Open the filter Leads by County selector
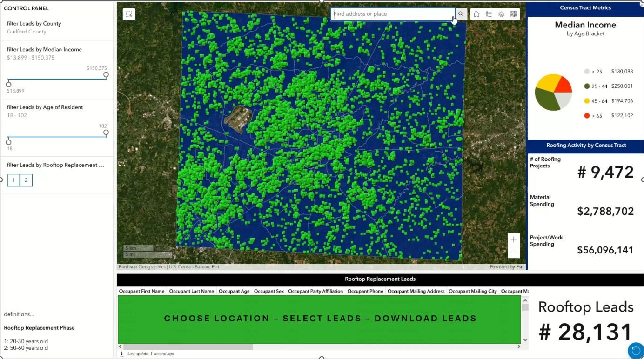644x359 pixels. pos(57,27)
